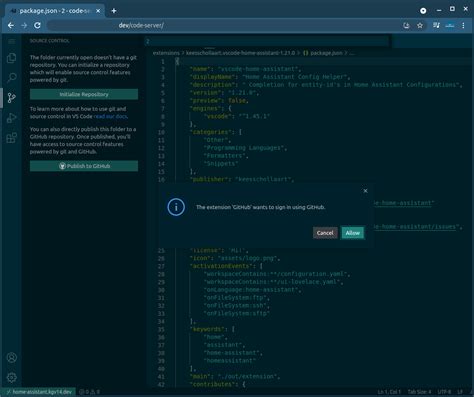Screen dimensions: 474x397
Task: Click the keesschollaart.vscode-home-assistant-1.21.0 breadcrumb
Action: click(240, 53)
